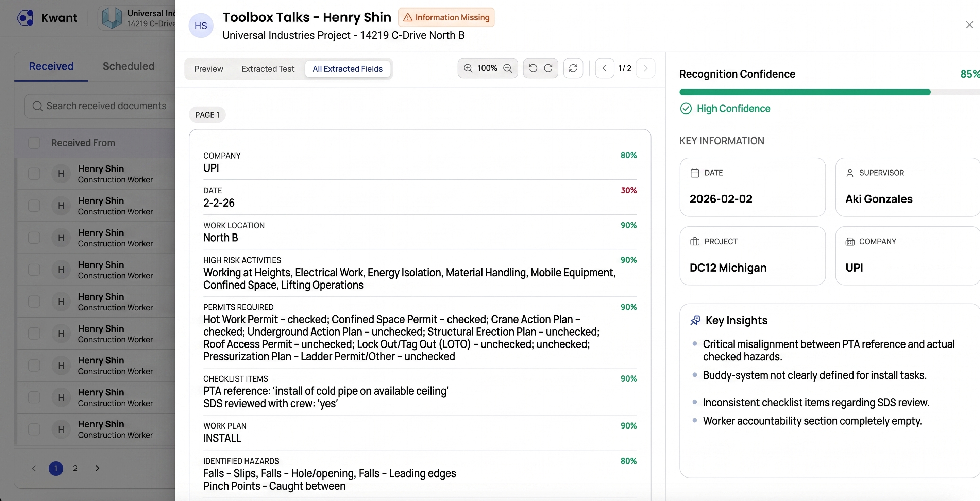Check the sixth Henry Shin row's checkbox

point(34,334)
